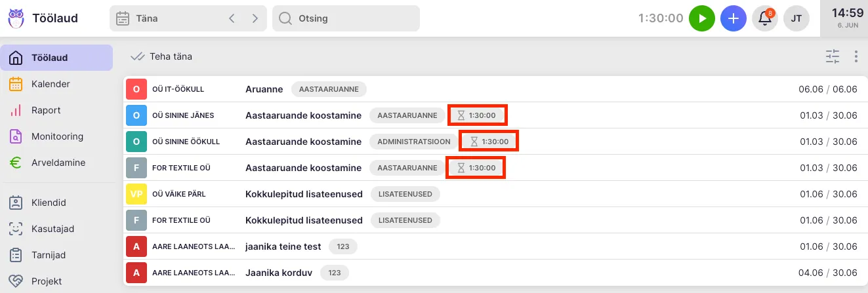868x293 pixels.
Task: Open the Aruanne task for OÜ IT-Öökull
Action: point(264,89)
